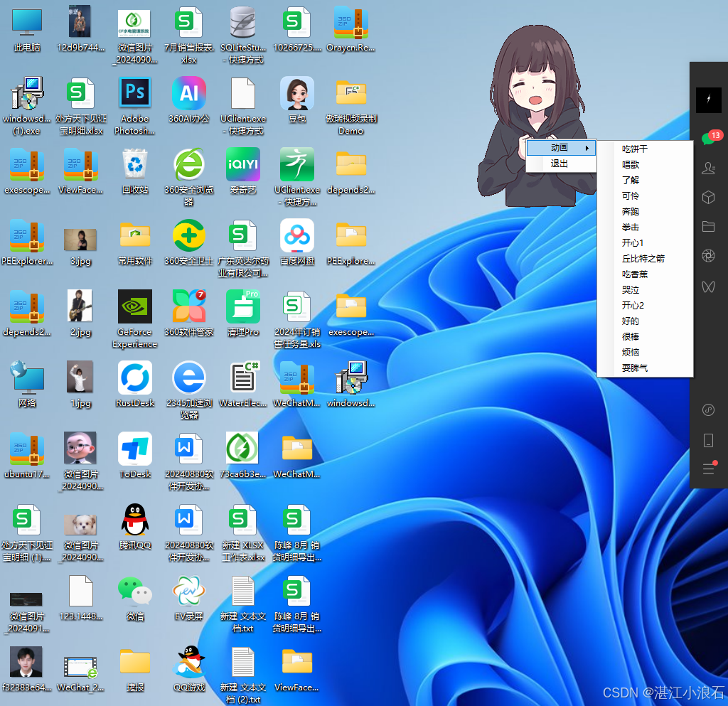The height and width of the screenshot is (706, 728).
Task: Click the aperture shutter icon in sidebar
Action: [x=709, y=256]
